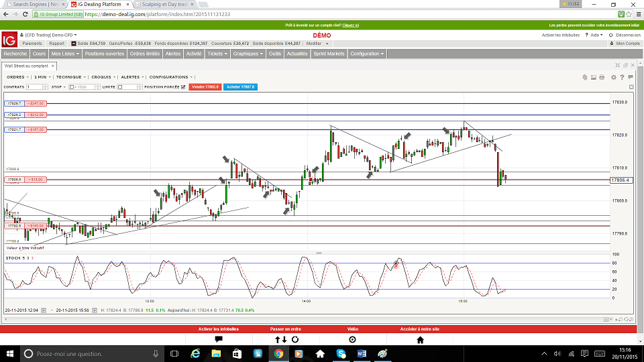The width and height of the screenshot is (644, 362).
Task: Open the Tickets menu
Action: click(217, 54)
